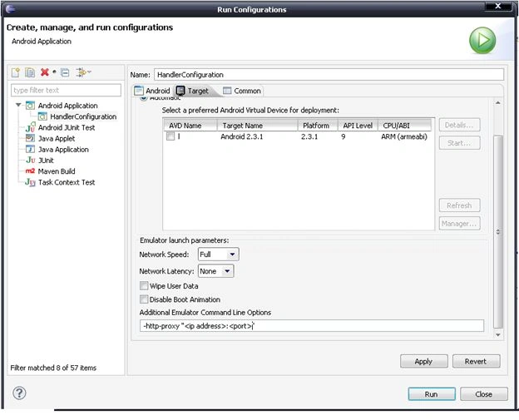Click the Additional Emulator Command Line Options field
The width and height of the screenshot is (519, 420).
pos(311,326)
